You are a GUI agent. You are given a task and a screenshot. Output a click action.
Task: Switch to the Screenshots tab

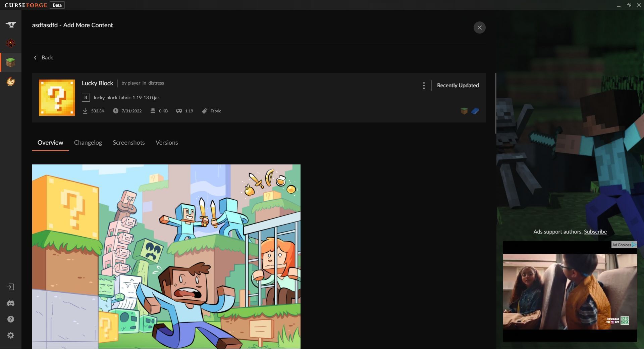[x=128, y=143]
